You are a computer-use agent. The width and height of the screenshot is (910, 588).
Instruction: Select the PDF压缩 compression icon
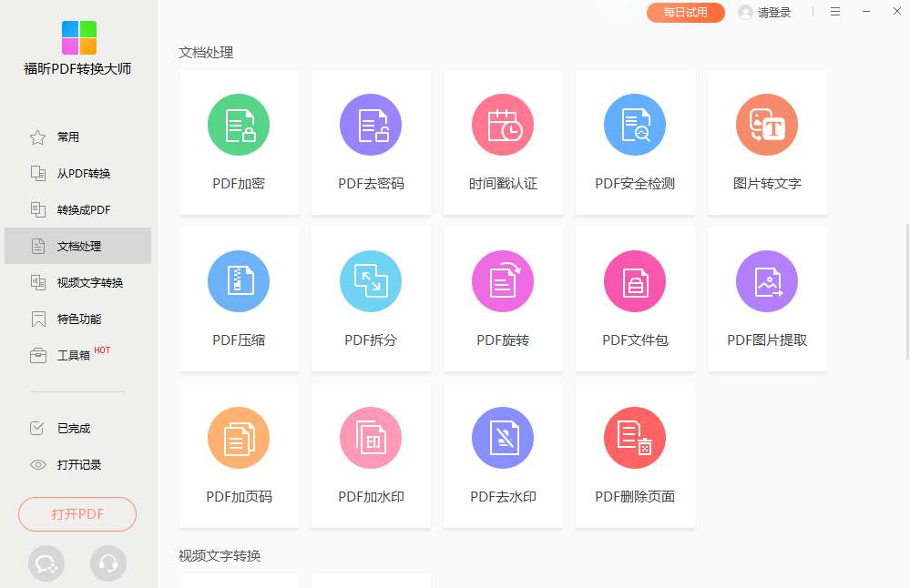(x=239, y=281)
